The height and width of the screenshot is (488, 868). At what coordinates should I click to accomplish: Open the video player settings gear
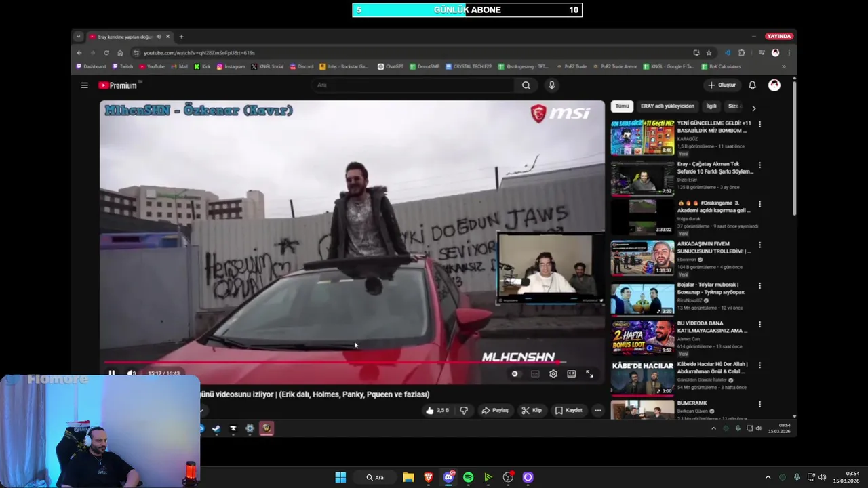click(x=553, y=374)
